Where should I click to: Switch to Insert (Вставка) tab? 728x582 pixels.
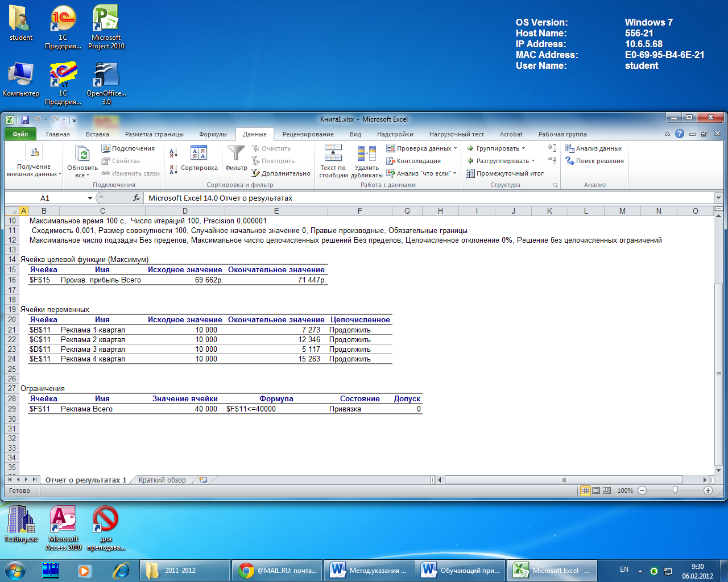click(x=97, y=134)
